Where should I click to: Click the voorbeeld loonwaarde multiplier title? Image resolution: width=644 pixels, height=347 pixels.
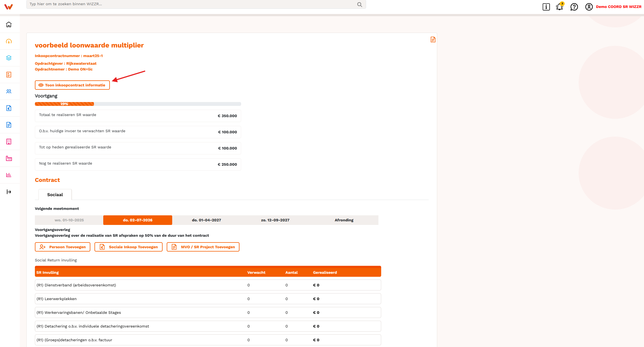89,45
